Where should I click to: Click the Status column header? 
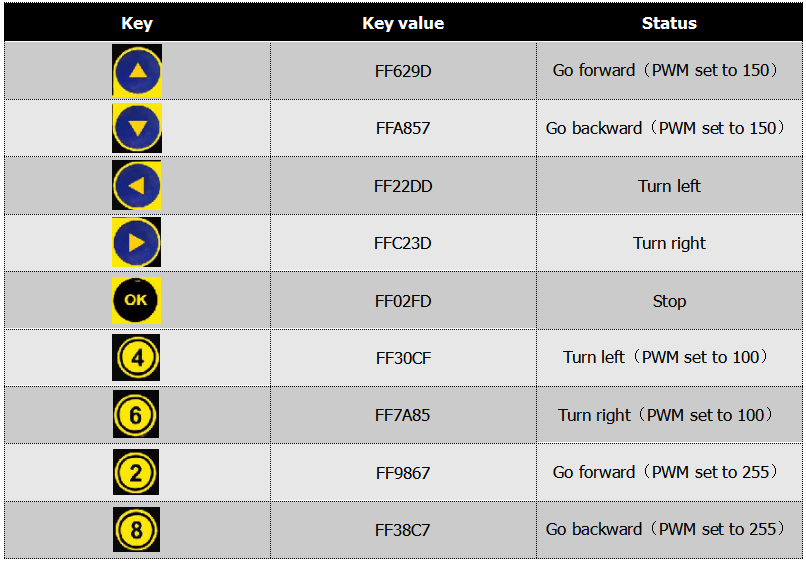pyautogui.click(x=669, y=23)
